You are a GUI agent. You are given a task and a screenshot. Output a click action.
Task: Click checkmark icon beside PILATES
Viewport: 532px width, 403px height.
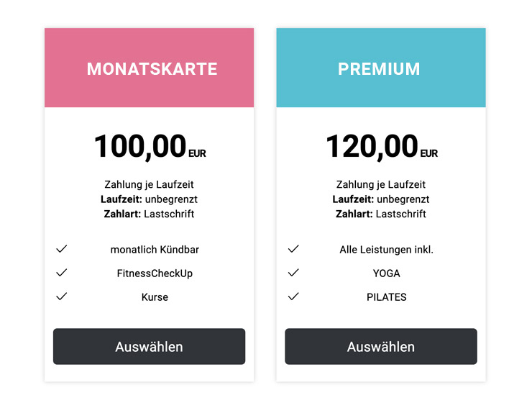point(293,296)
